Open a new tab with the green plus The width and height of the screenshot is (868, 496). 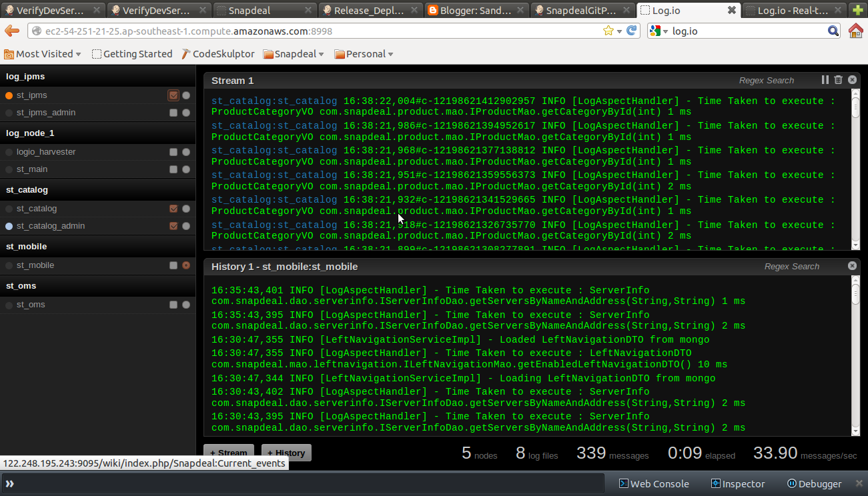click(x=857, y=11)
